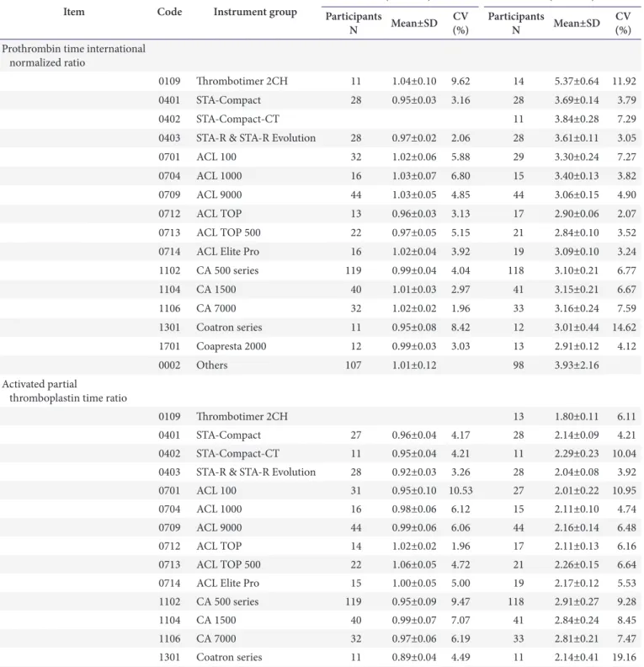
Task: Select the CV value '4.74'
Action: point(626,509)
